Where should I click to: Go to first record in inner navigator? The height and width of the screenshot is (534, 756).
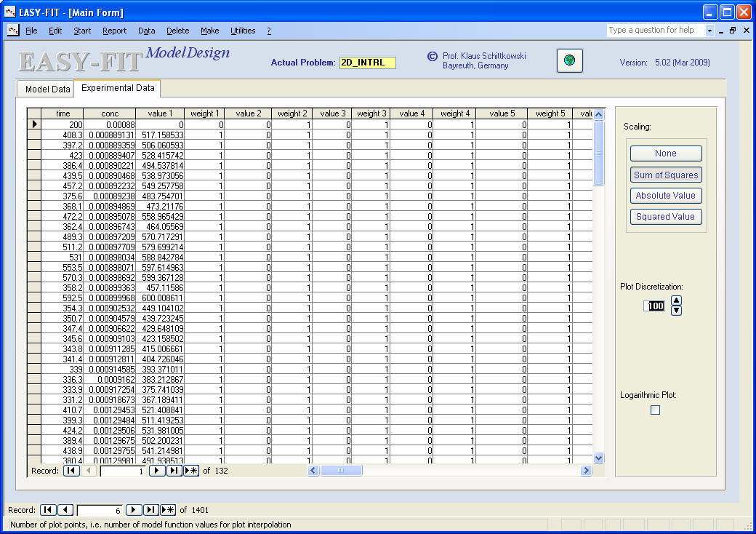(x=71, y=471)
